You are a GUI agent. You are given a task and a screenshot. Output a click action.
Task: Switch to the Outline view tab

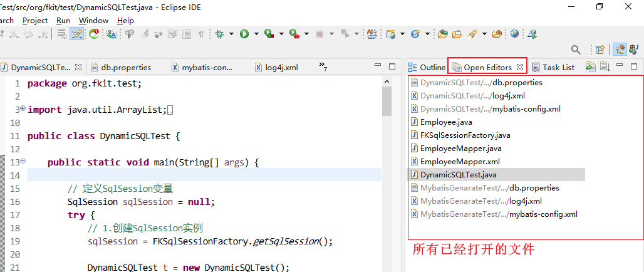pos(427,68)
